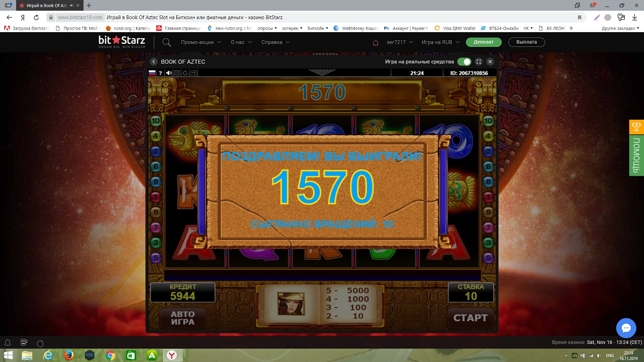Close the Book of Aztec game panel
Screen dimensions: 644x362
click(490, 62)
